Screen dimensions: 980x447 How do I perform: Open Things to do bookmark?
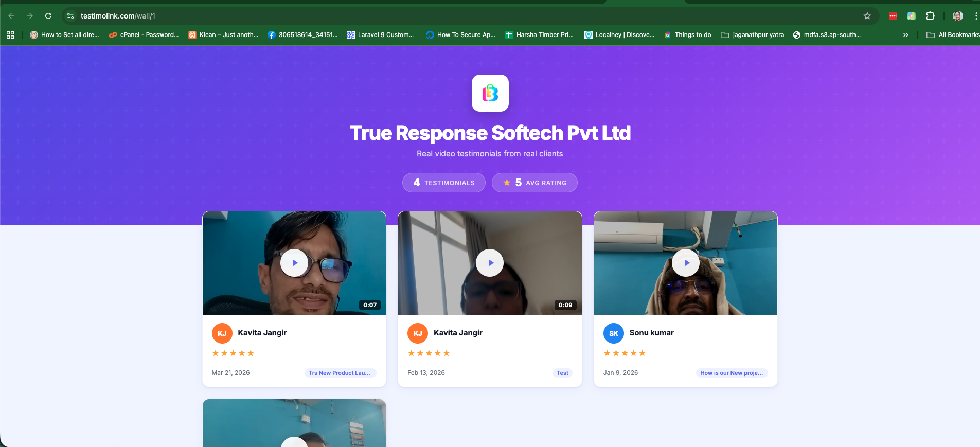pos(688,35)
